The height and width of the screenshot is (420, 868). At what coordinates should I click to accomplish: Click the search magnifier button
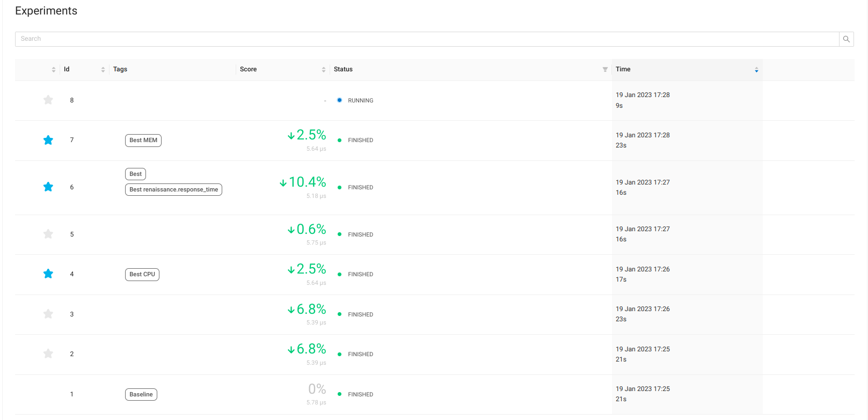(846, 39)
